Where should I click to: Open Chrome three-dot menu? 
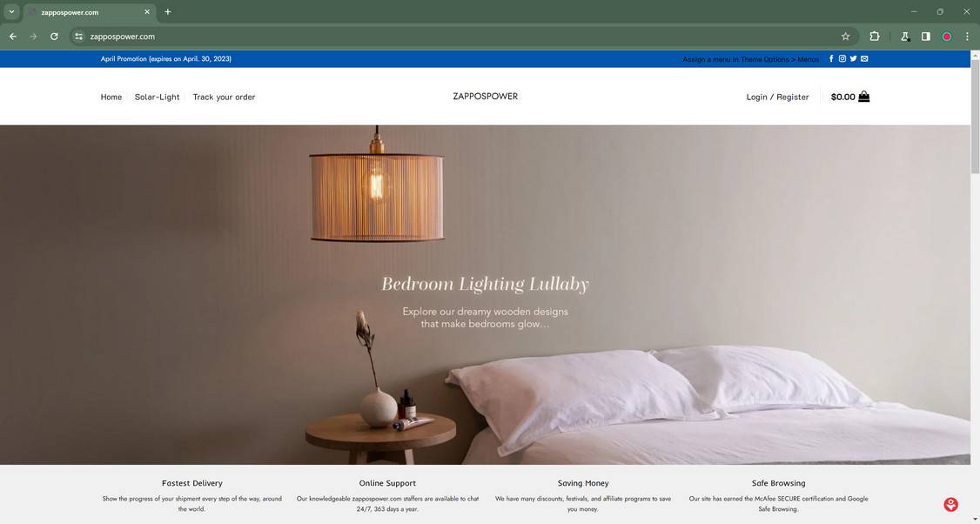(967, 37)
